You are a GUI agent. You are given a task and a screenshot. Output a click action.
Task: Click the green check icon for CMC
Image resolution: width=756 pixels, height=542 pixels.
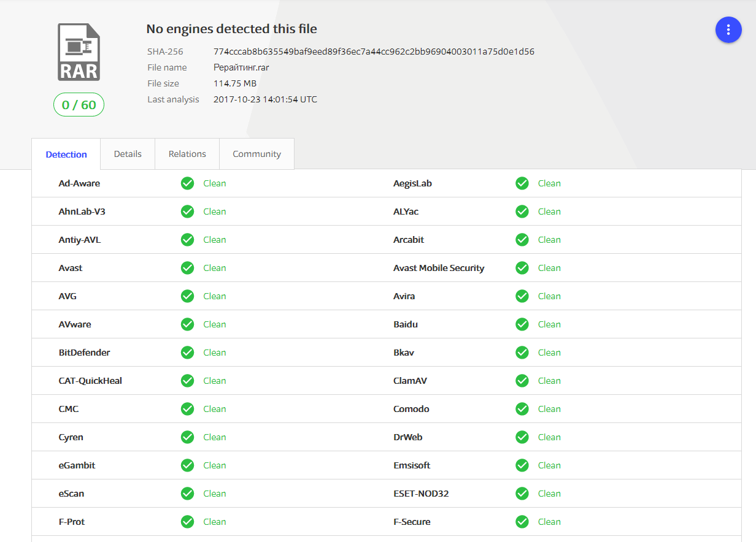pyautogui.click(x=188, y=409)
